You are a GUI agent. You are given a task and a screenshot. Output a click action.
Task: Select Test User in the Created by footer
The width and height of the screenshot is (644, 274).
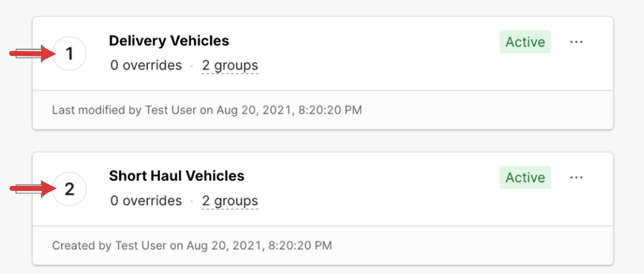click(x=140, y=246)
